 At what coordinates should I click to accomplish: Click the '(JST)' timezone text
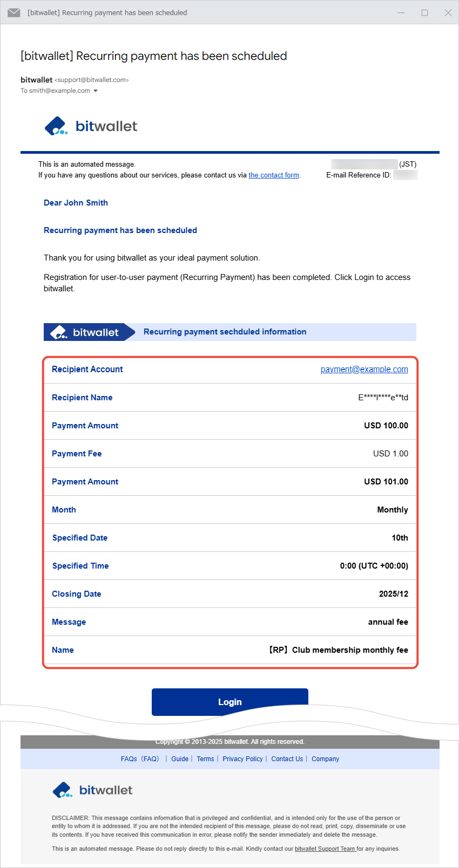pos(408,165)
